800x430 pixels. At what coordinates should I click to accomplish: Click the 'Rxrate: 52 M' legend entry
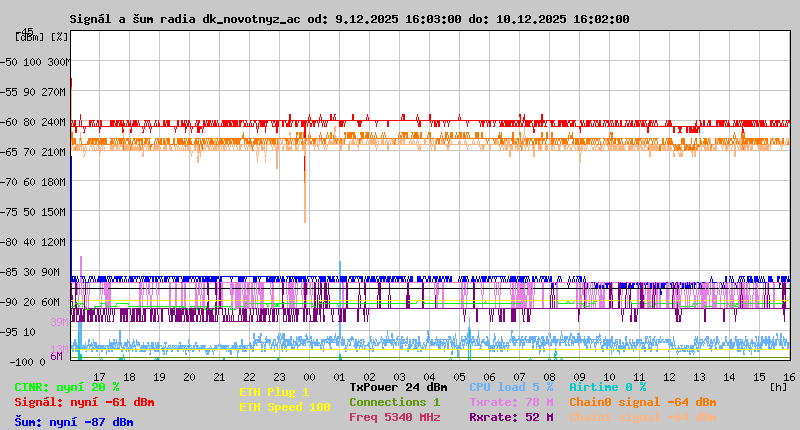point(511,417)
